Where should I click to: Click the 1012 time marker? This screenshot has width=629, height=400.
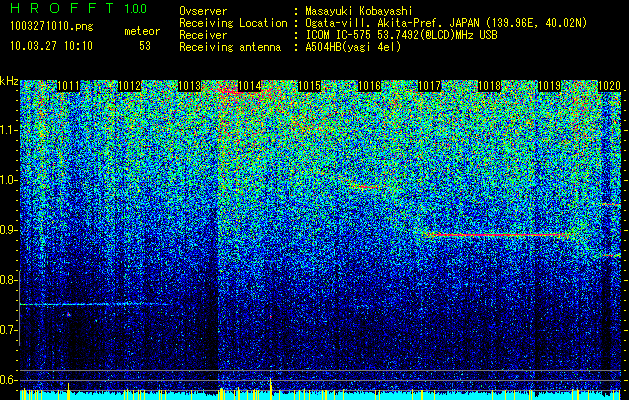tap(130, 86)
